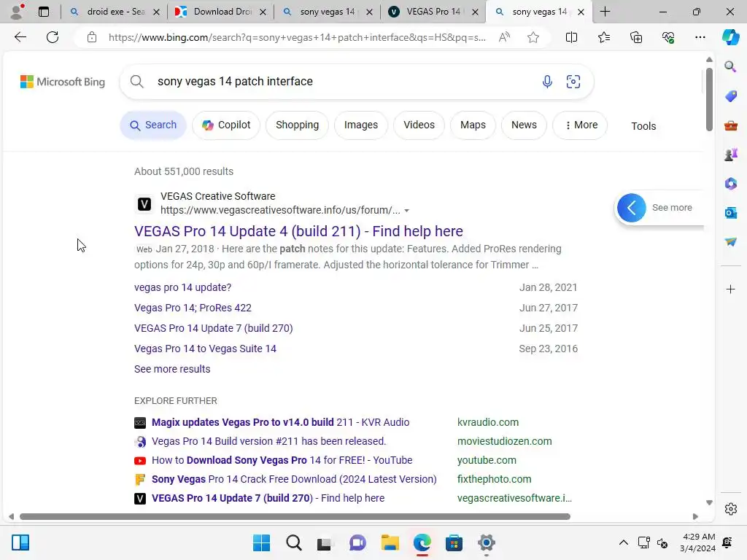Click the Bing search text field

tap(343, 82)
